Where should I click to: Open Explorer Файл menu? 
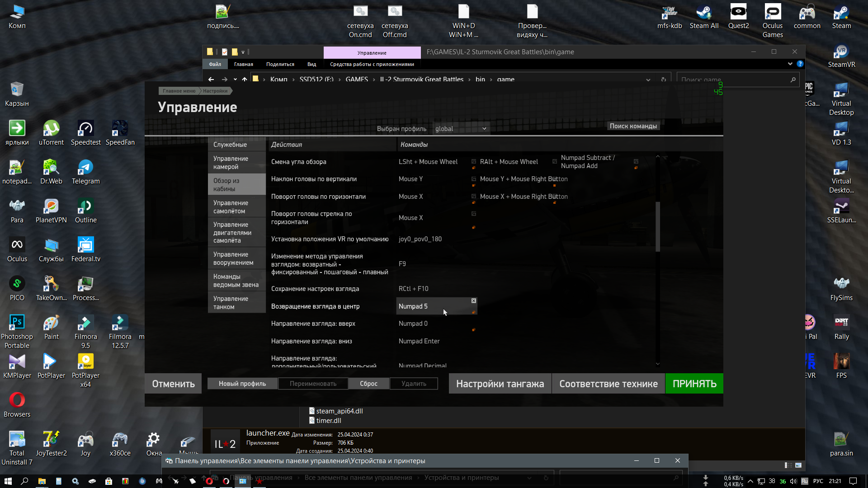(215, 64)
